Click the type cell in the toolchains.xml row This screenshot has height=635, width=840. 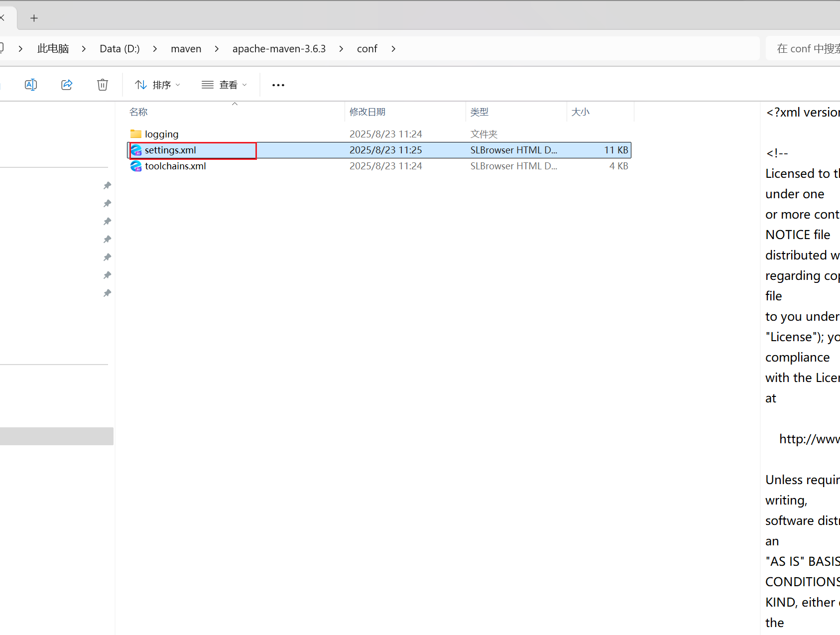pyautogui.click(x=514, y=166)
